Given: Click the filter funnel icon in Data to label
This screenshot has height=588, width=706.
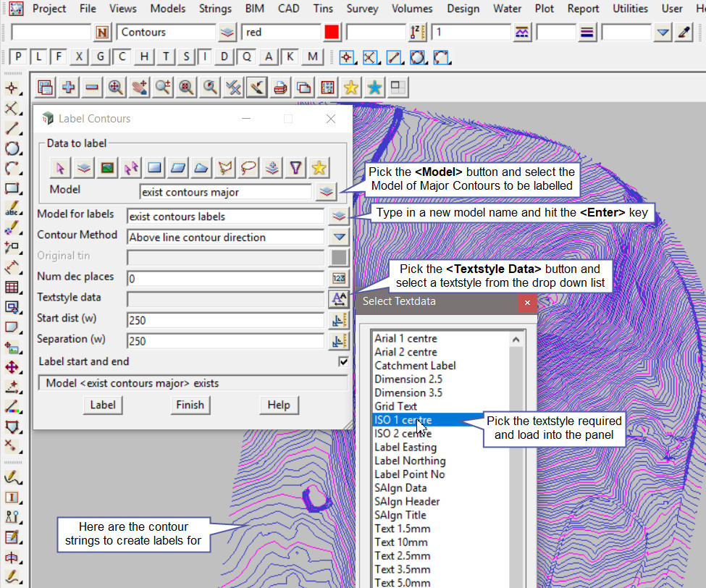Looking at the screenshot, I should [x=295, y=168].
